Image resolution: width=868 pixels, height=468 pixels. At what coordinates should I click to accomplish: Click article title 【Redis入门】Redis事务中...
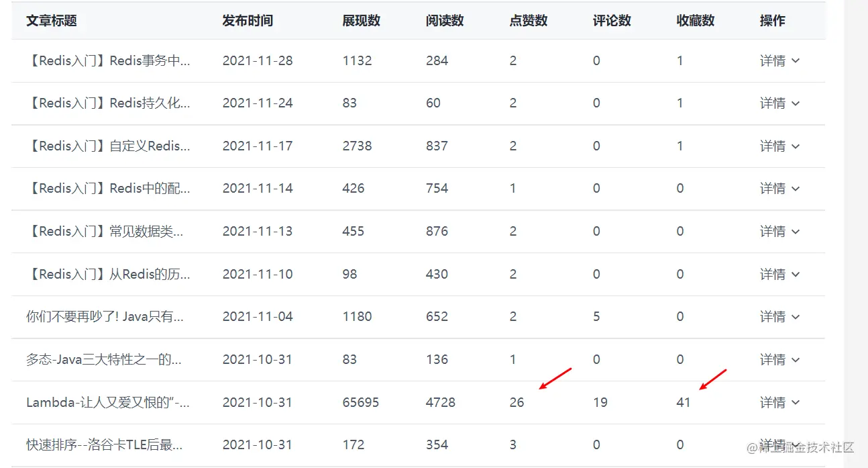click(108, 60)
